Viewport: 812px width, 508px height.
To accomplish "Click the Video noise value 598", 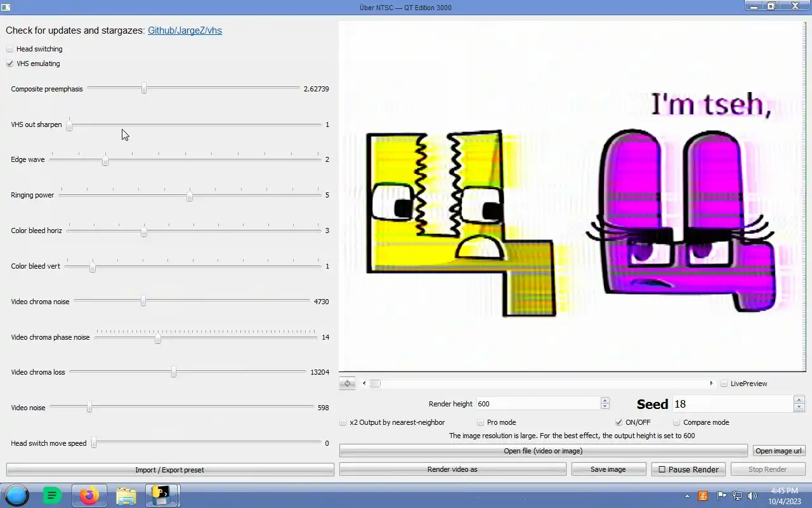I will pyautogui.click(x=323, y=408).
